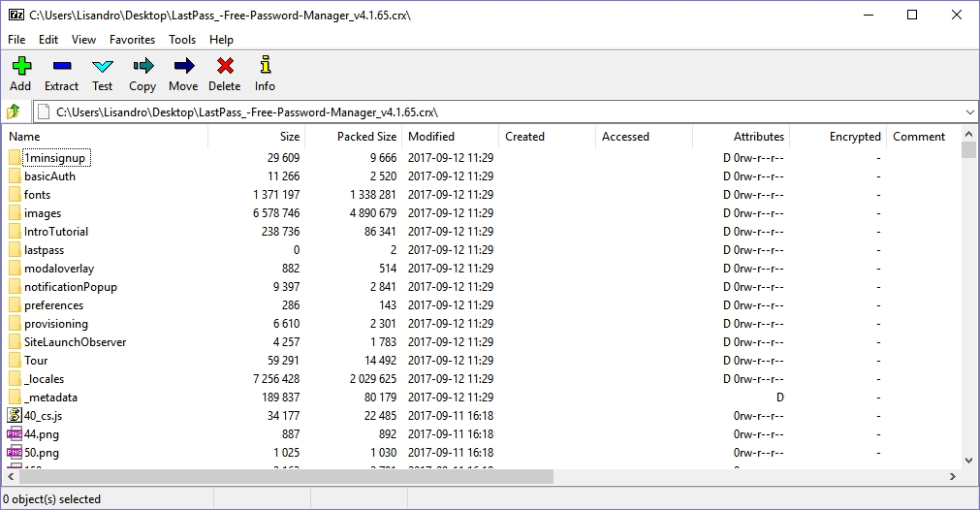Image resolution: width=980 pixels, height=510 pixels.
Task: Click the Move toolbar icon
Action: [184, 66]
